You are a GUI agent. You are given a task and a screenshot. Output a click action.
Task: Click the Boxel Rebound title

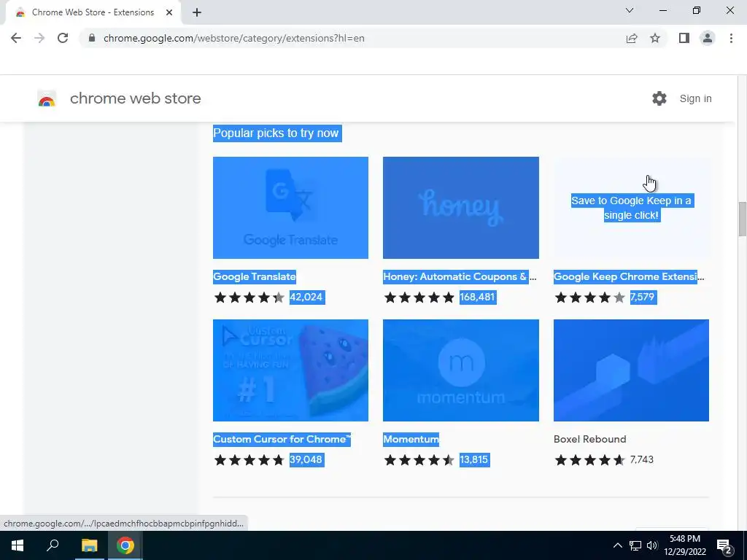click(589, 439)
